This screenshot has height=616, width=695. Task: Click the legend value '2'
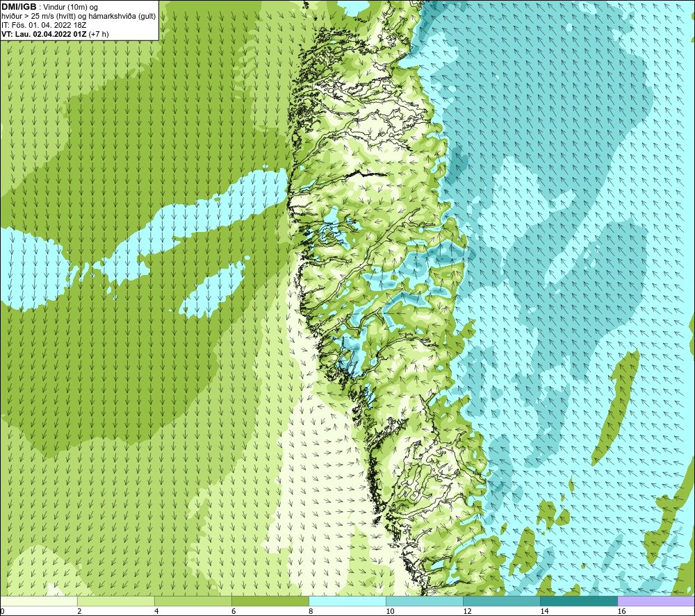[79, 612]
